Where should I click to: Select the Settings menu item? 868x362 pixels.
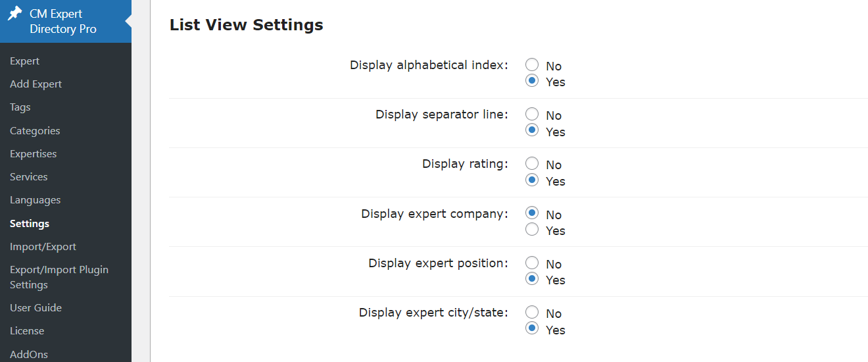(x=30, y=224)
